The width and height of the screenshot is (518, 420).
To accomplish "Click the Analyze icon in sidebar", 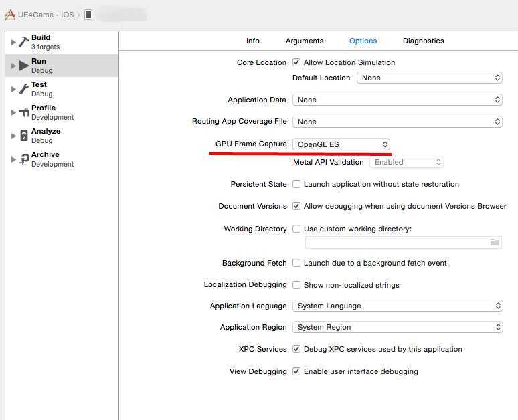I will click(x=24, y=136).
